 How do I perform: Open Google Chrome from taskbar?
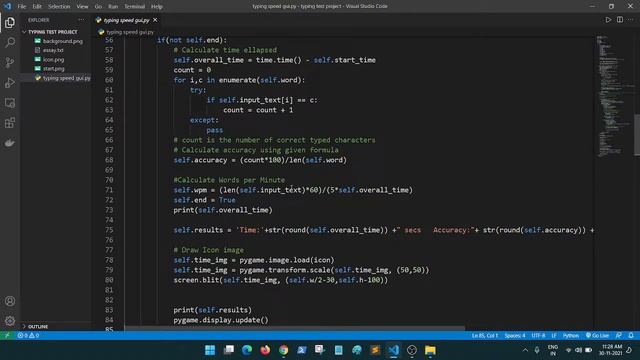point(284,350)
